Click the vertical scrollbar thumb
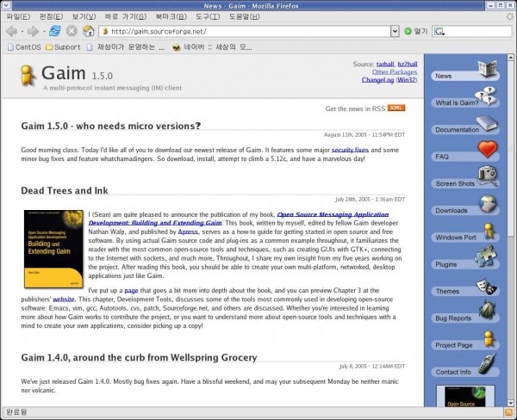The image size is (517, 420). click(511, 148)
